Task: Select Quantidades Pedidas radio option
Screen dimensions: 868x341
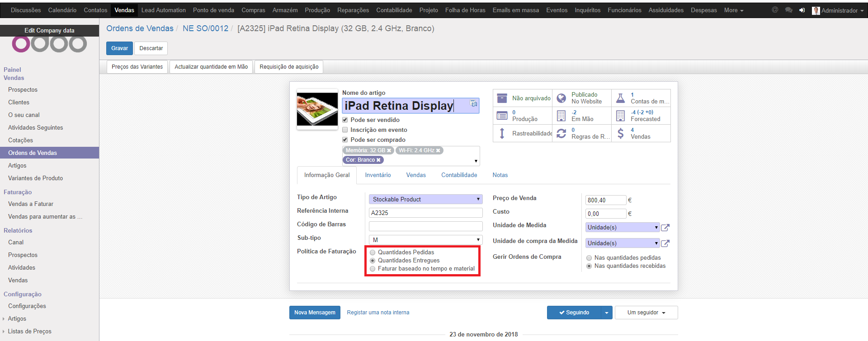Action: [373, 252]
